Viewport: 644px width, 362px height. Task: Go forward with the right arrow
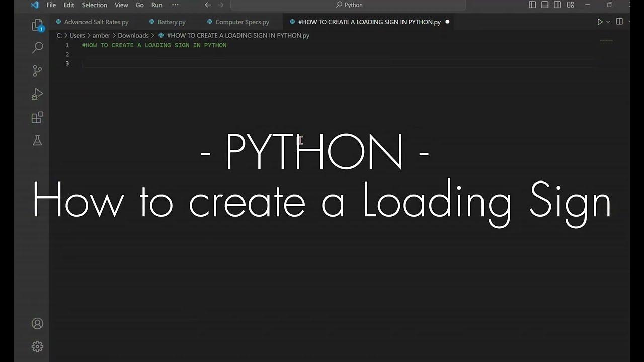[x=220, y=5]
